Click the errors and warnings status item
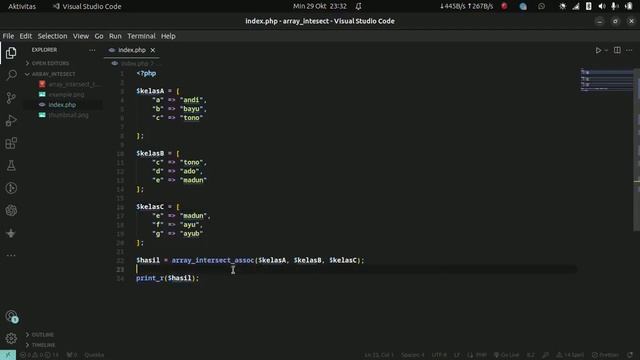The width and height of the screenshot is (640, 360). point(39,355)
